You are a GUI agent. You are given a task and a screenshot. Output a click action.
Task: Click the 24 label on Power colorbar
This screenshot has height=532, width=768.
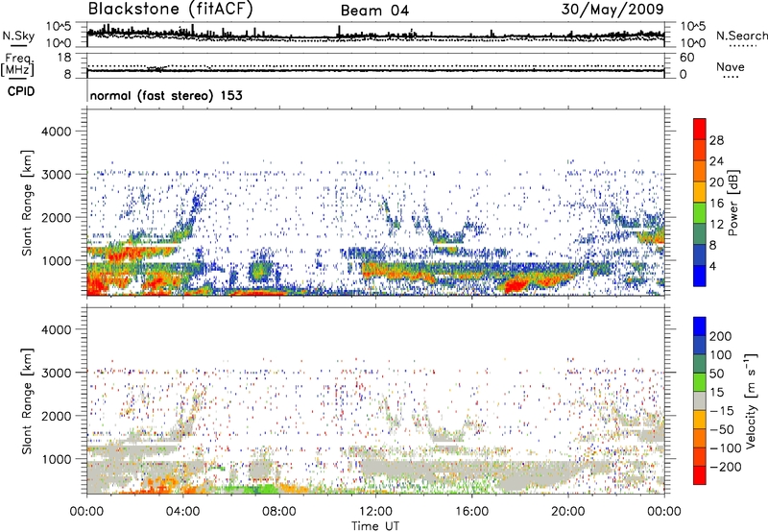coord(716,161)
